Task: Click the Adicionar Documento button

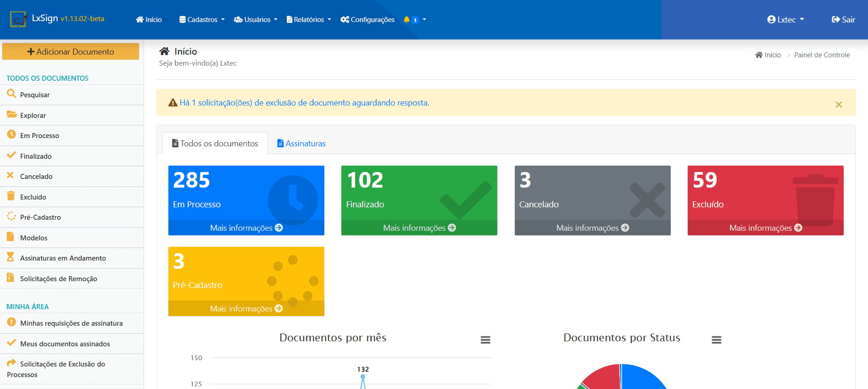Action: [71, 52]
